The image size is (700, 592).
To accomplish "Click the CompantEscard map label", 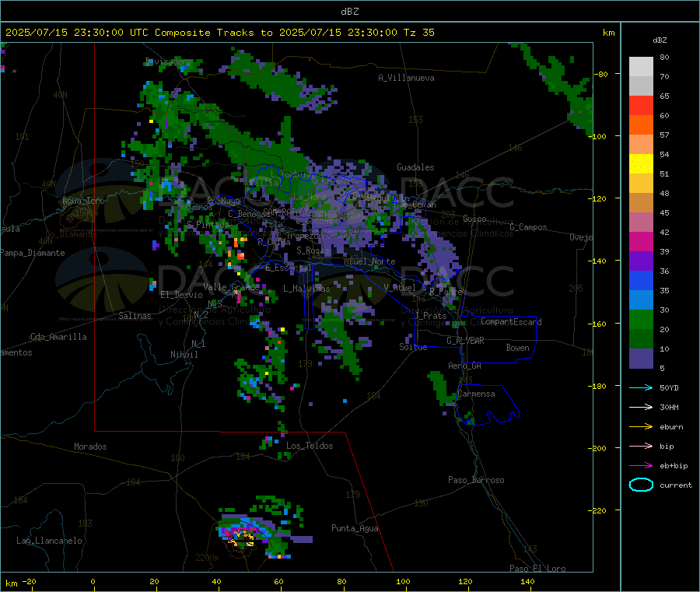I will [x=511, y=321].
